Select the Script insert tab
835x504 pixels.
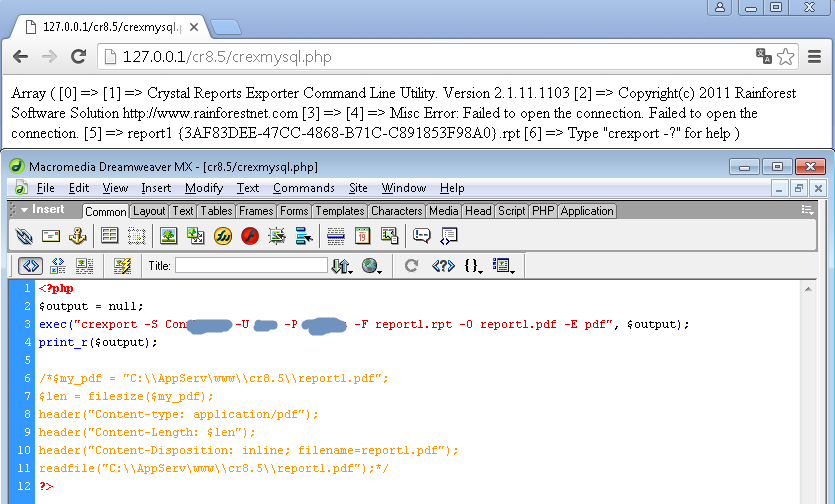pyautogui.click(x=512, y=211)
